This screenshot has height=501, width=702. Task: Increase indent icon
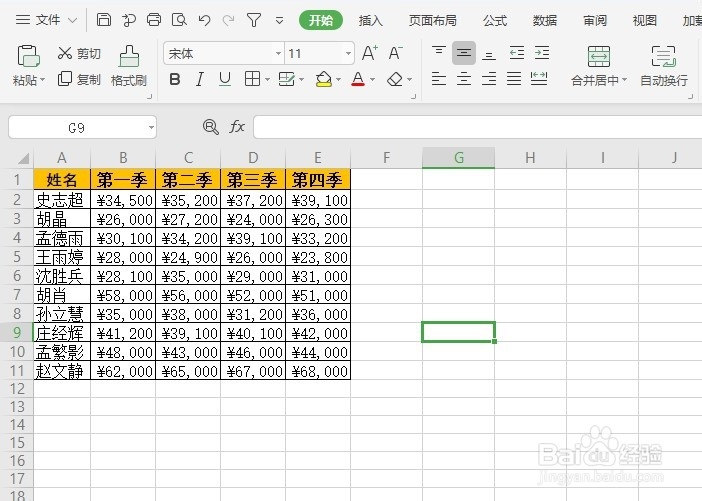(x=542, y=53)
